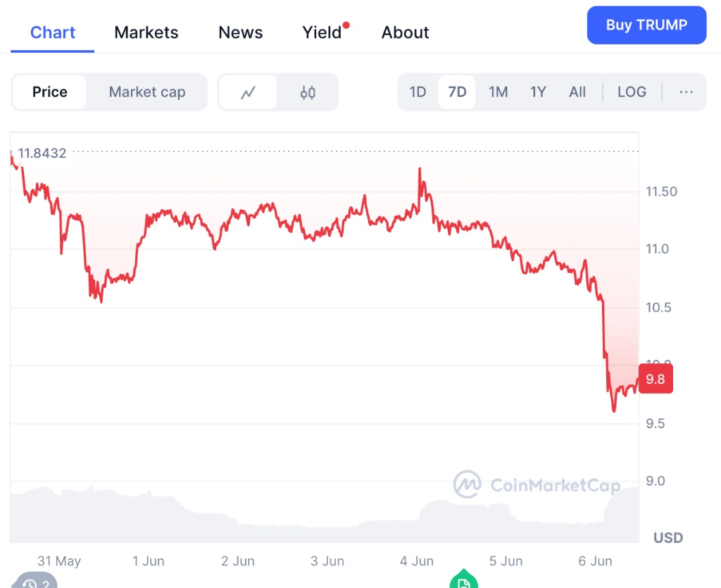Click the green document icon below chart

point(463,582)
